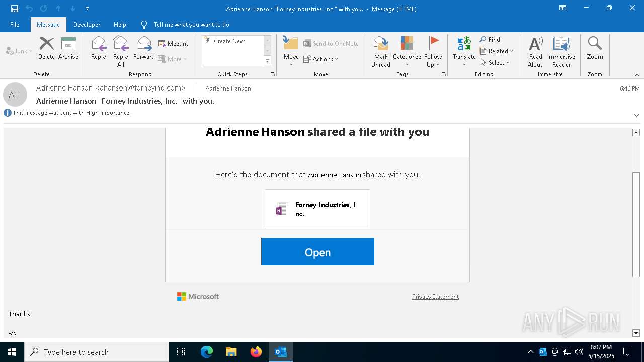Image resolution: width=644 pixels, height=362 pixels.
Task: Launch Firefox from taskbar
Action: tap(256, 352)
